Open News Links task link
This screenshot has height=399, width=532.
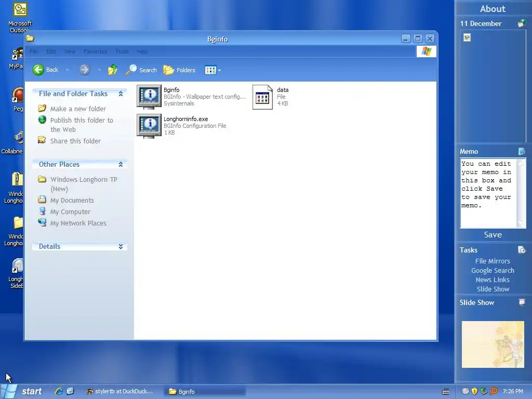(x=493, y=280)
